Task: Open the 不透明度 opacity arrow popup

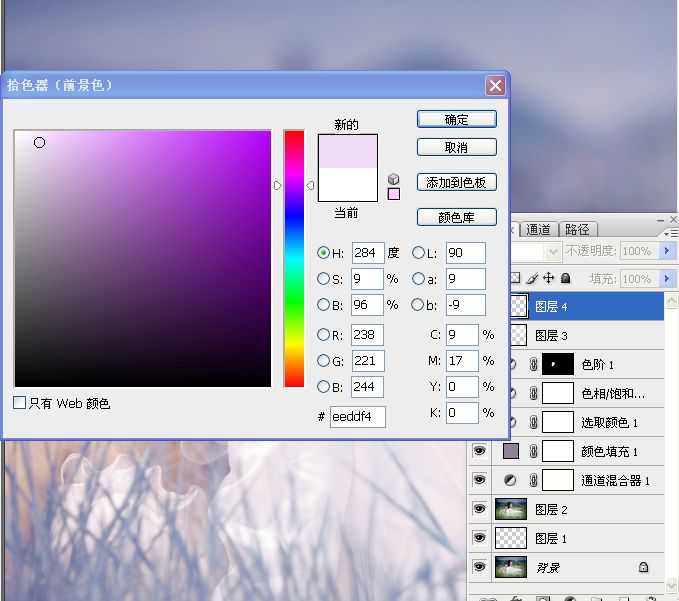Action: 667,251
